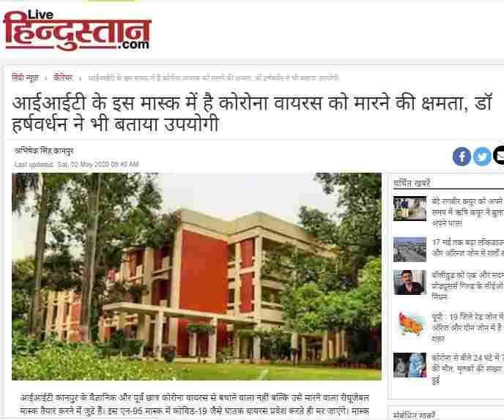Share article via email icon
504x420 pixels.
tap(499, 156)
